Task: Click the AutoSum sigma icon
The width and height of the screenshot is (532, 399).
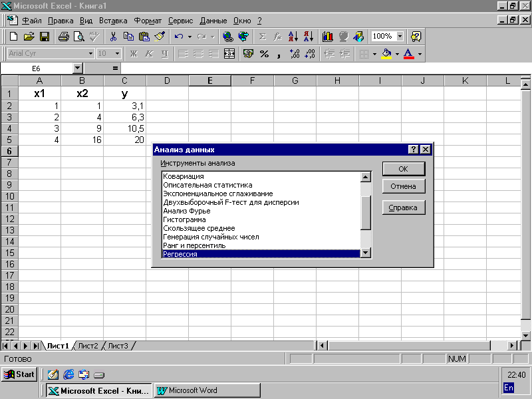Action: pos(262,37)
